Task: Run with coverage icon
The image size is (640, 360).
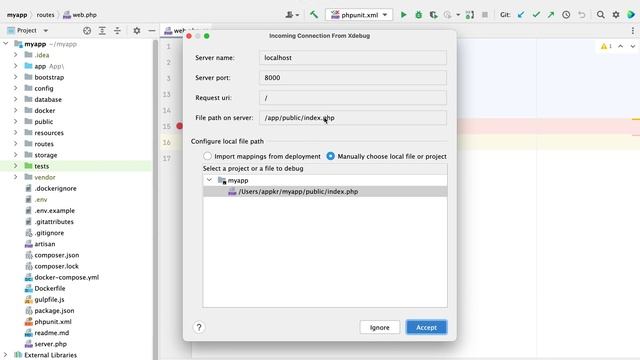Action: [433, 15]
